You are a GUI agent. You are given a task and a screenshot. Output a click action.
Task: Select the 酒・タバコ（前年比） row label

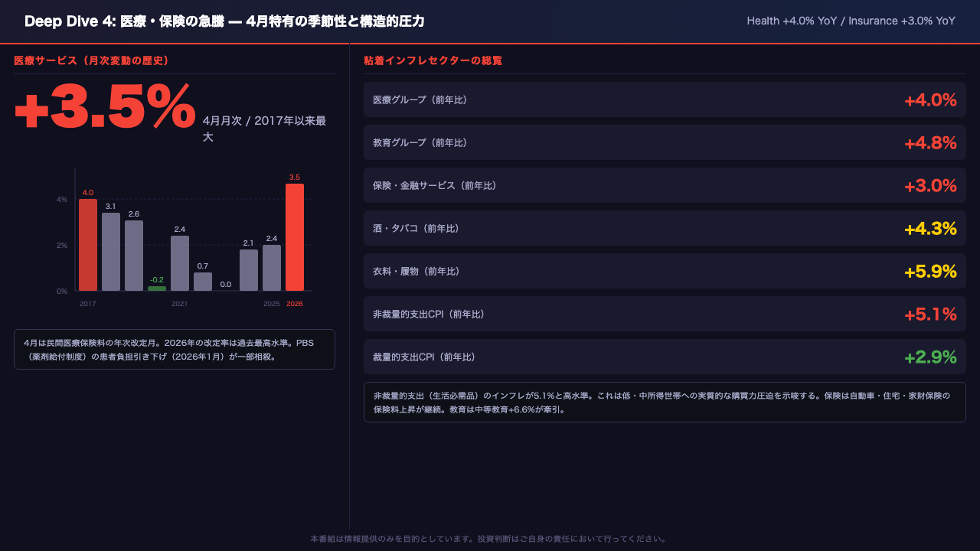[416, 229]
